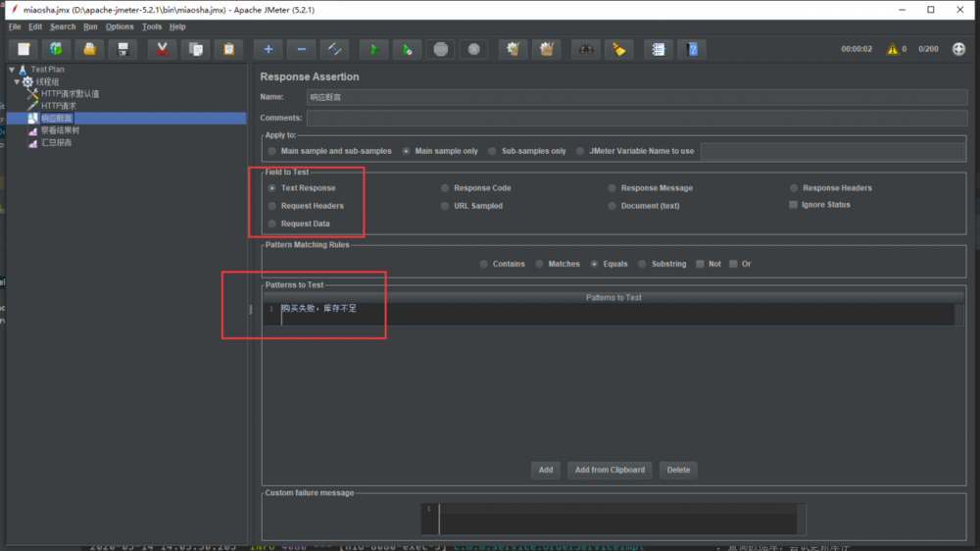Click the New test plan icon
The height and width of the screenshot is (551, 980).
(24, 49)
